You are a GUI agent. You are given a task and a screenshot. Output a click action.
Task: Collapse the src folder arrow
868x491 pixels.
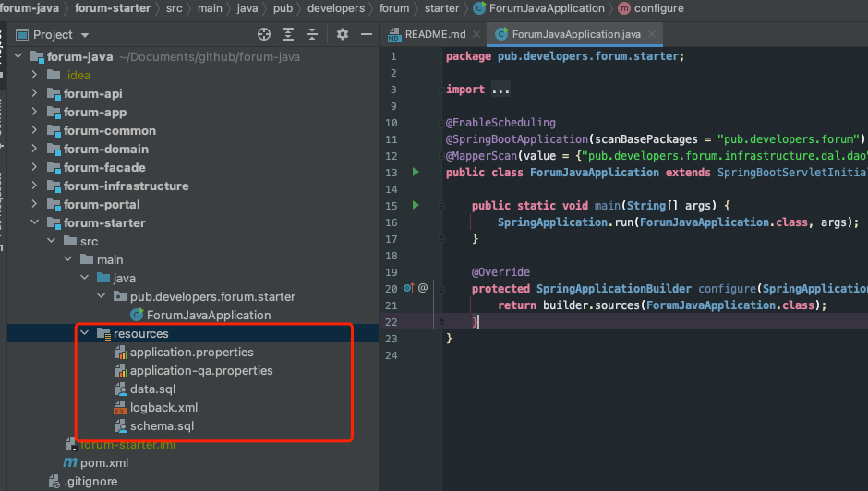coord(52,241)
